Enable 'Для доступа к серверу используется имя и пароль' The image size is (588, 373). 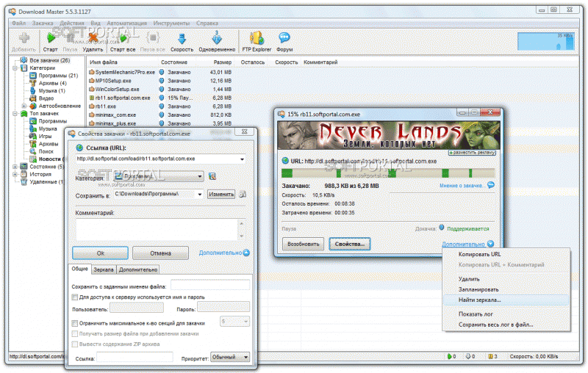click(x=75, y=297)
